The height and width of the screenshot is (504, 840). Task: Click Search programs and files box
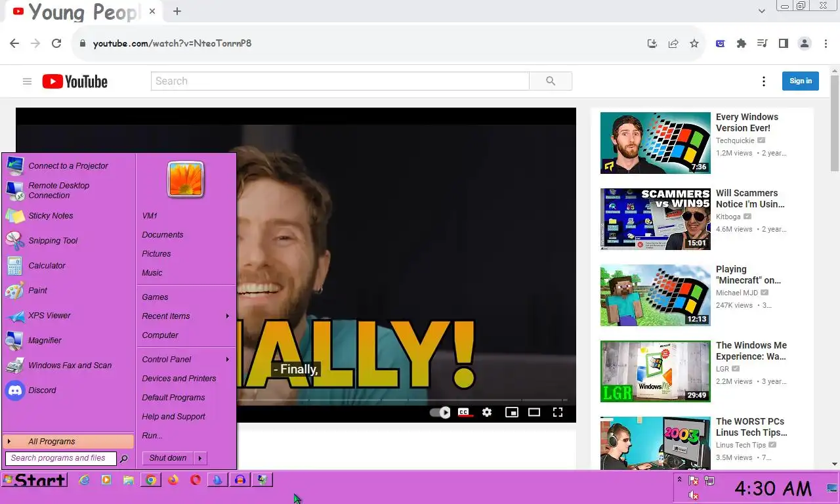point(60,459)
